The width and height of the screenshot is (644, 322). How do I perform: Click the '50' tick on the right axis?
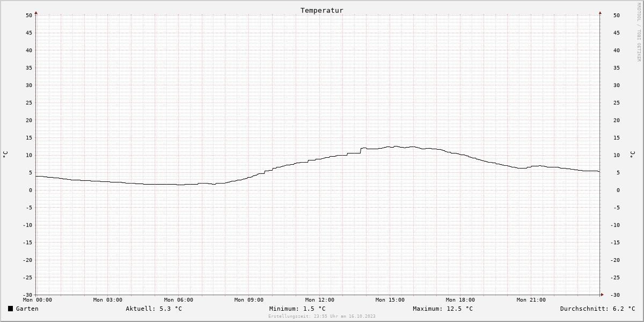pos(617,16)
